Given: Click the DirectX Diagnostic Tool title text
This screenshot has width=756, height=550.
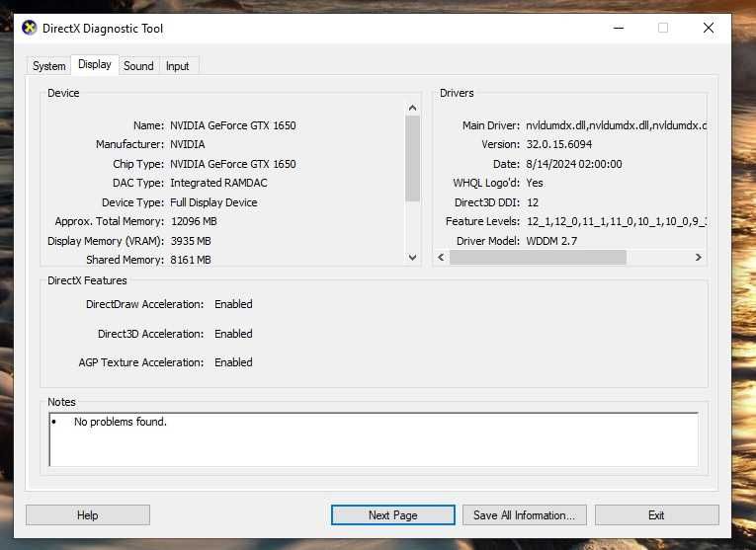Looking at the screenshot, I should 103,29.
